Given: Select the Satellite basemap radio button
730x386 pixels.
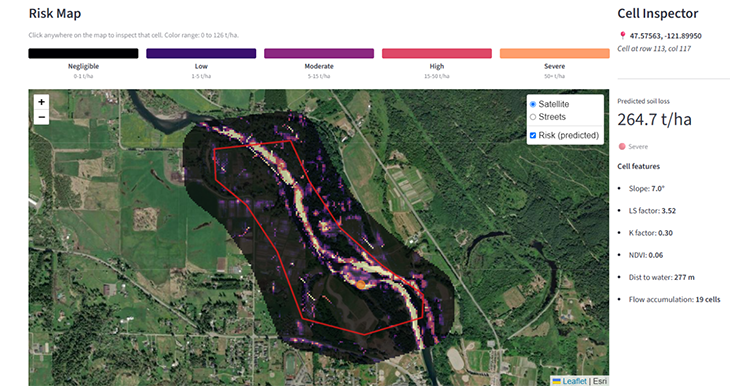Looking at the screenshot, I should point(533,104).
